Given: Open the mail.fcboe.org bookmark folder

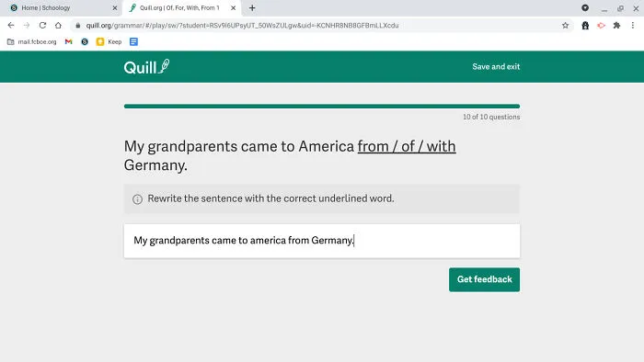Looking at the screenshot, I should pos(32,42).
